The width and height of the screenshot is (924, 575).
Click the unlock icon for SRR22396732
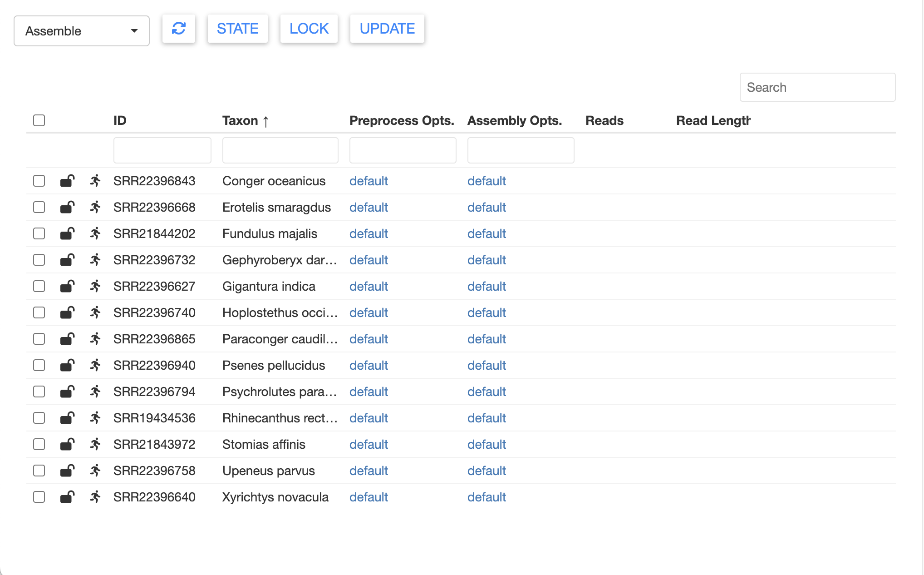click(67, 260)
